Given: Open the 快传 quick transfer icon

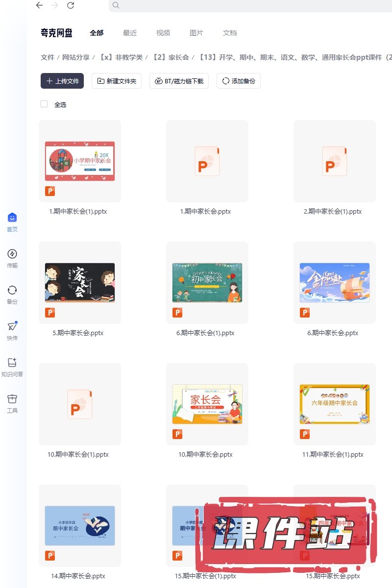Looking at the screenshot, I should click(x=12, y=327).
